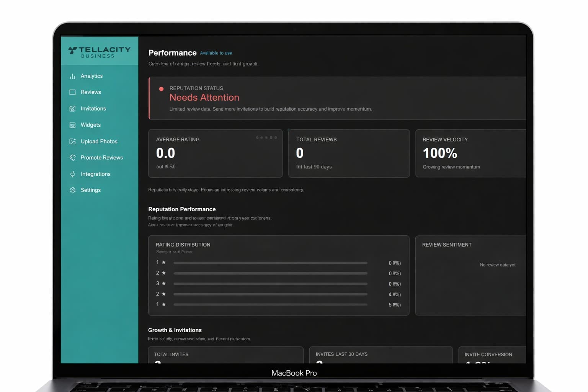Viewport: 588px width, 392px height.
Task: Click the 'Needs Attention' status text
Action: (204, 98)
